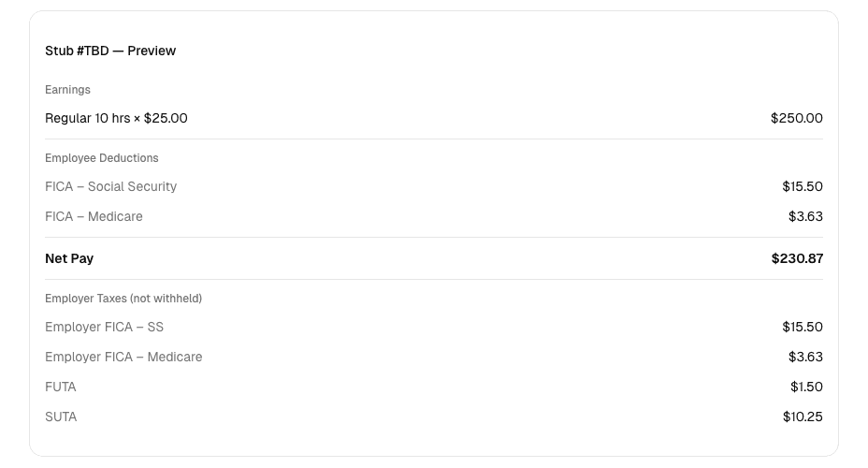The width and height of the screenshot is (868, 468).
Task: Click the $3.63 employee Medicare amount
Action: 805,216
